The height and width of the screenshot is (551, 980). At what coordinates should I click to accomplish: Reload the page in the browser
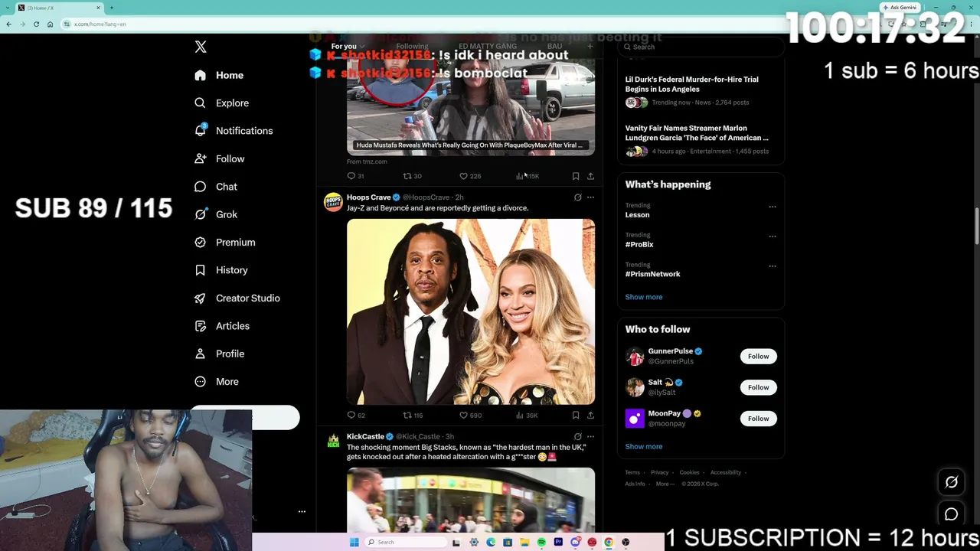click(36, 24)
